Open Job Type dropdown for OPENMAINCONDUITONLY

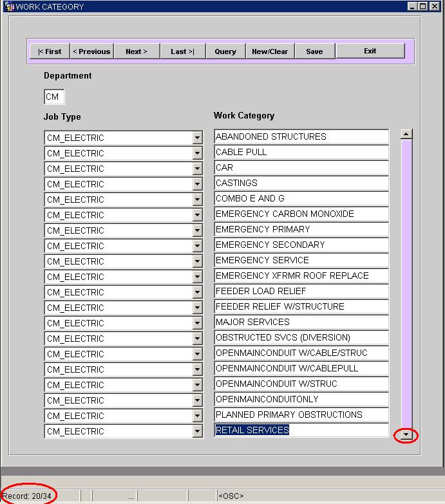click(x=198, y=400)
